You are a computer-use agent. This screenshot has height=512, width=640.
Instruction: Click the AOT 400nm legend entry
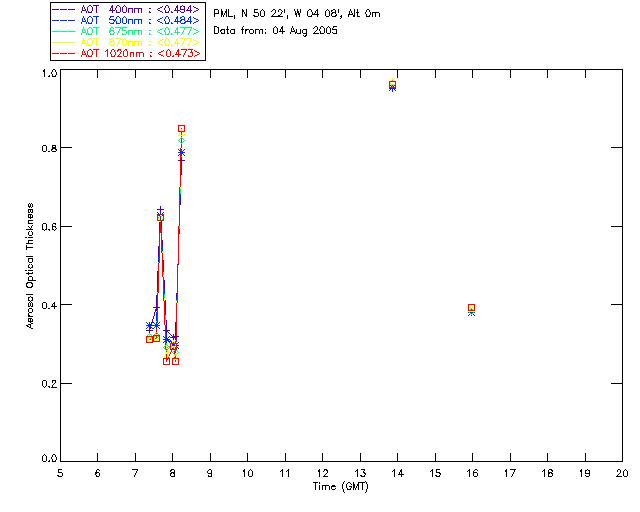126,9
